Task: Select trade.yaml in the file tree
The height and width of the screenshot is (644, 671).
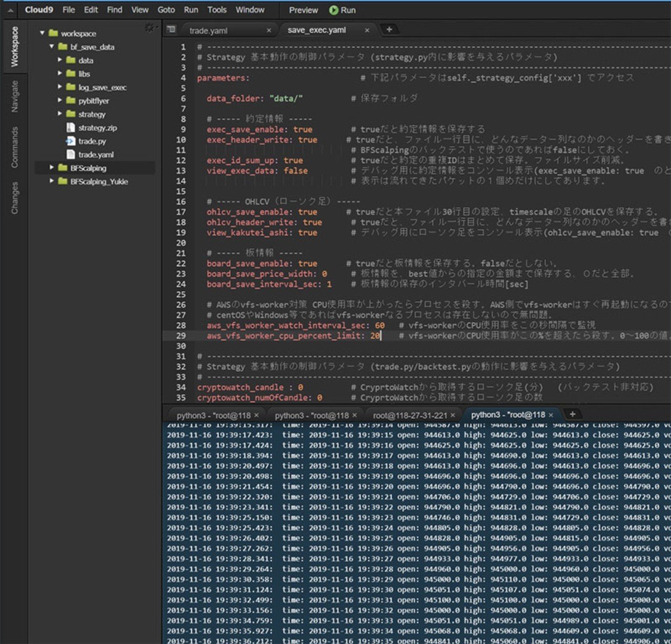Action: [96, 155]
